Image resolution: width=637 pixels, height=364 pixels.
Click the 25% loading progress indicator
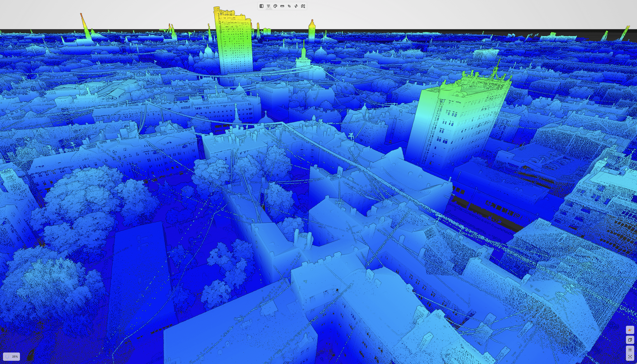(x=11, y=357)
